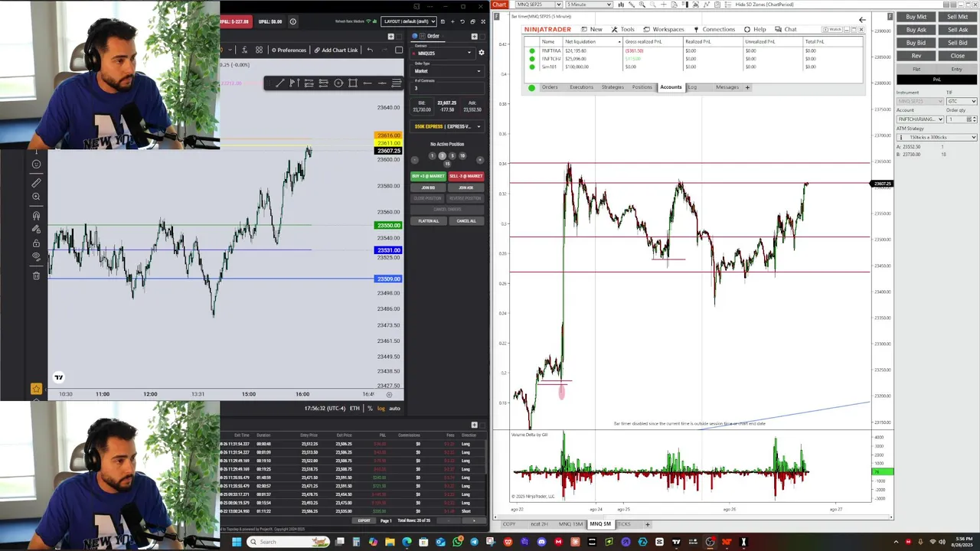Select quantity 1 preset
The image size is (980, 551).
point(432,156)
